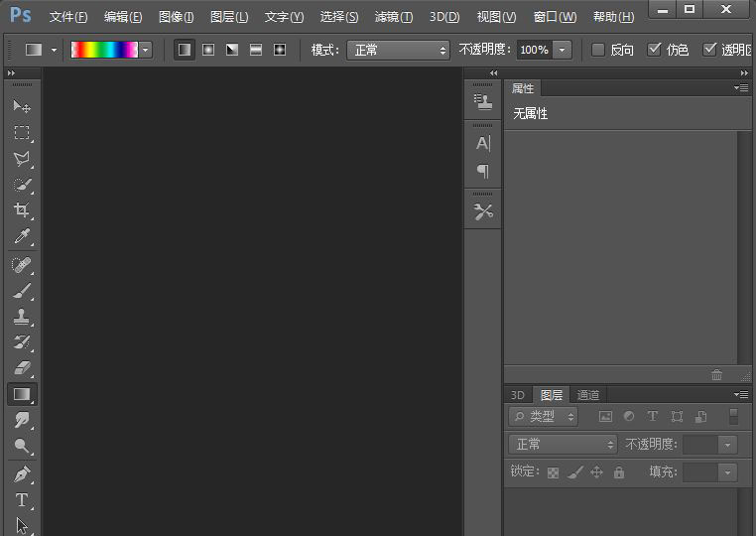Enable the 反向 checkbox
This screenshot has width=756, height=536.
click(x=598, y=50)
